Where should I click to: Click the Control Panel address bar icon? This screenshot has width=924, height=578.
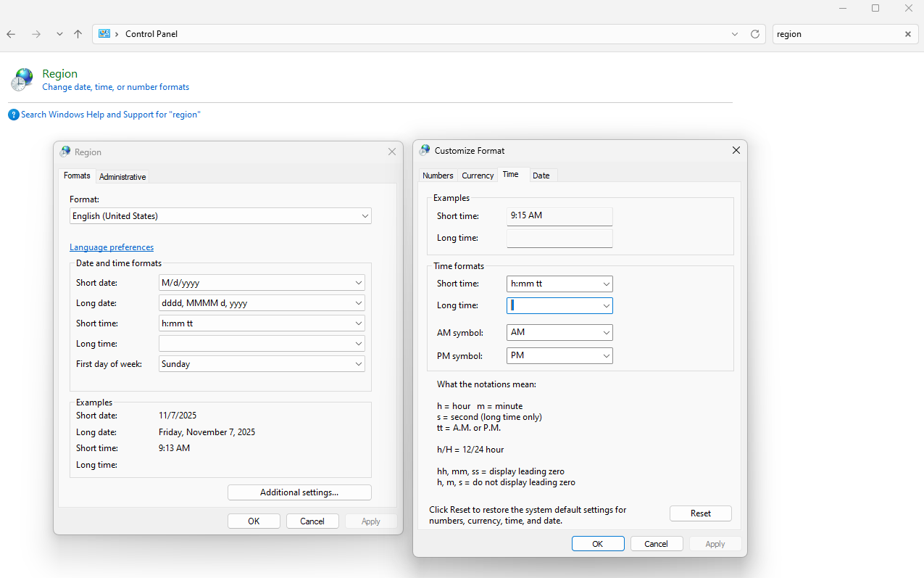pyautogui.click(x=104, y=34)
